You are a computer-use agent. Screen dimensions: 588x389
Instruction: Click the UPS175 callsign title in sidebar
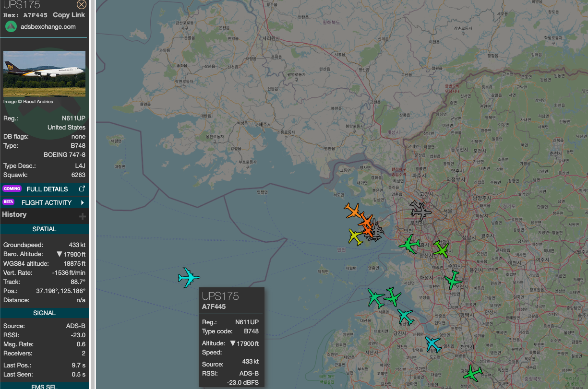(22, 5)
